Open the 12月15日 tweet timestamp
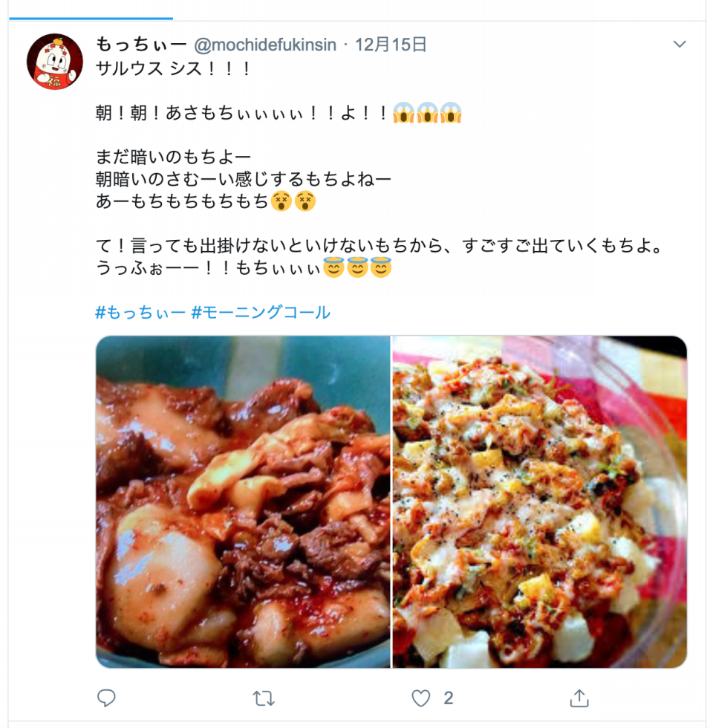The width and height of the screenshot is (713, 728). 391,45
